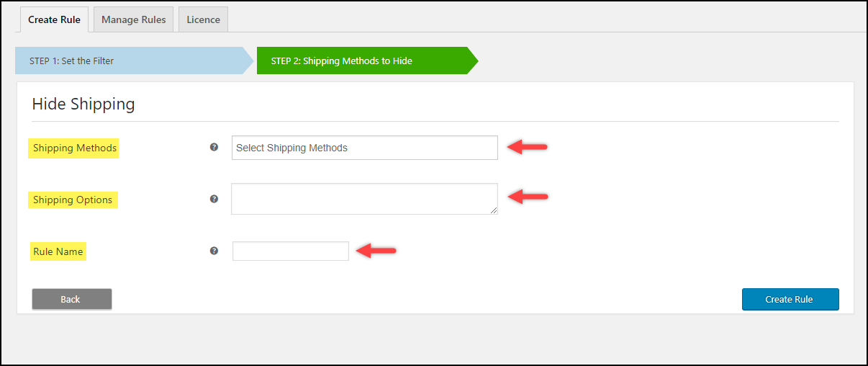Grab the Shipping Options textarea resize handle
The height and width of the screenshot is (366, 868).
(x=494, y=210)
